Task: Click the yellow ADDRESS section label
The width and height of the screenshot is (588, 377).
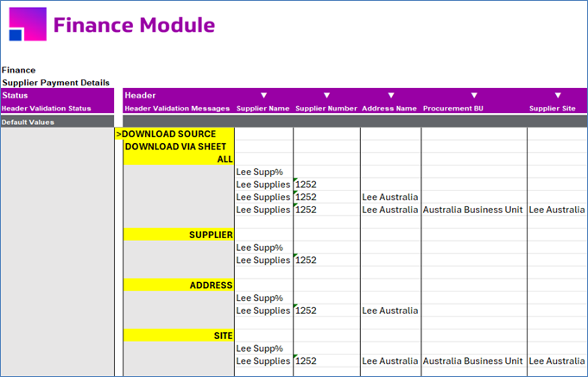Action: click(x=179, y=286)
